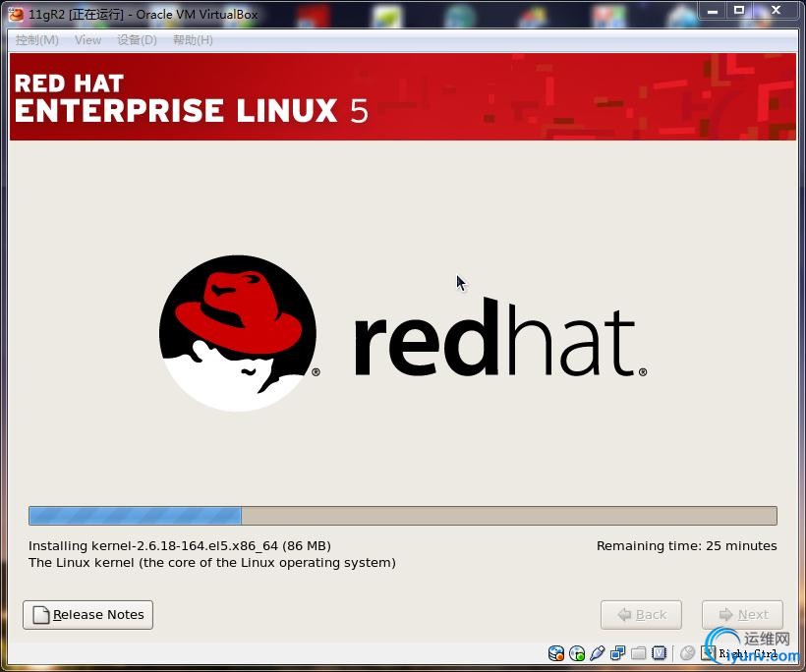Open the View menu
806x672 pixels.
click(x=87, y=40)
